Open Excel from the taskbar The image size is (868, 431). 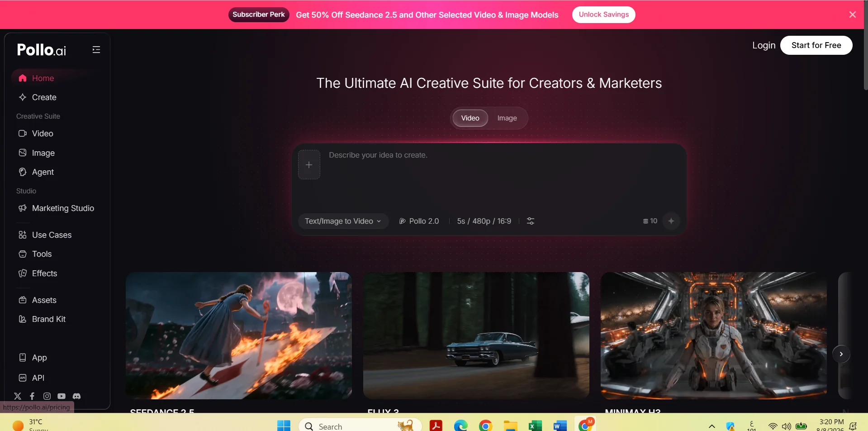click(535, 426)
